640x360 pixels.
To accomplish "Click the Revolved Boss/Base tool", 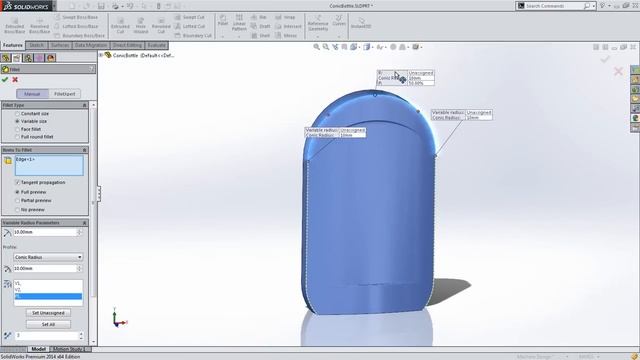I will [40, 26].
